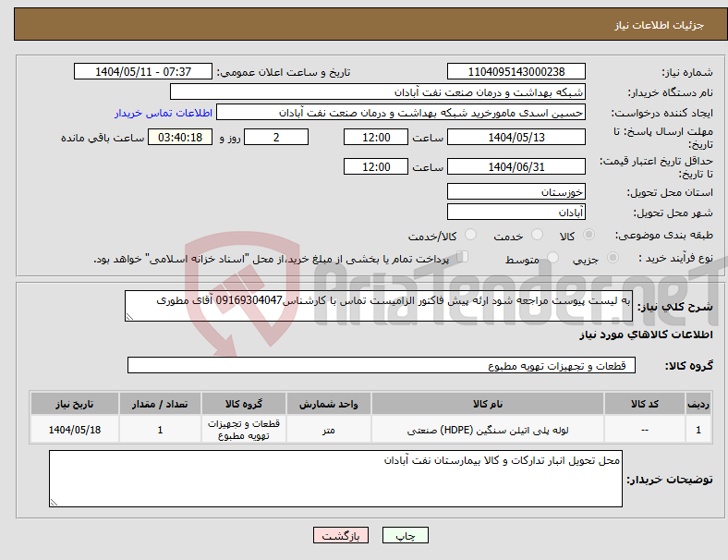Click item name لوله پلی اتیلن سنگین (HDPE)
The image size is (728, 560).
click(x=488, y=430)
